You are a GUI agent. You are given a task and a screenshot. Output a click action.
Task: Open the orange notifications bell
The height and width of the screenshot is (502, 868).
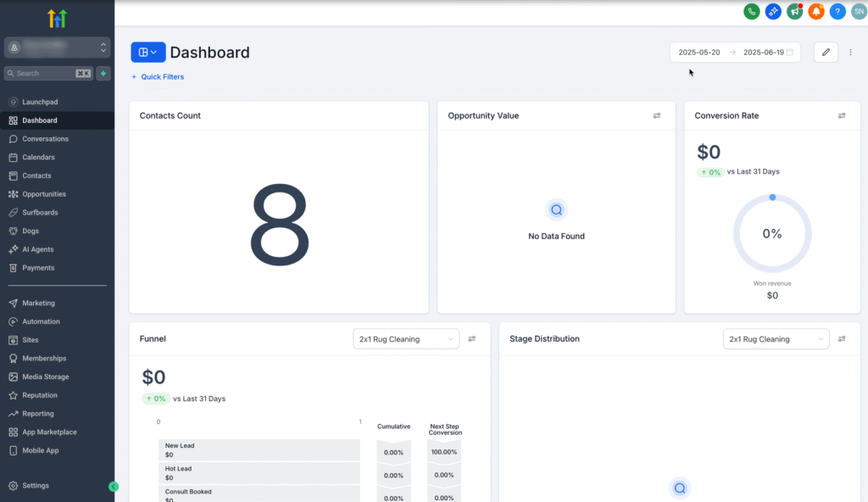[815, 11]
